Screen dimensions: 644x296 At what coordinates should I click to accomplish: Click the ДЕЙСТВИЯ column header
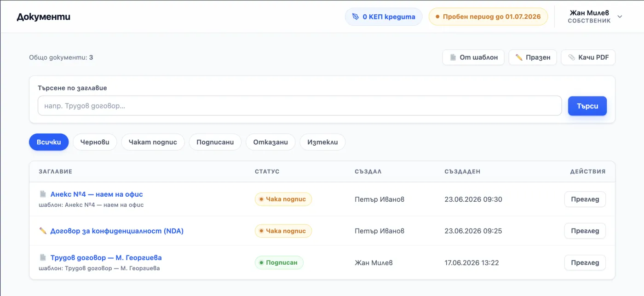click(x=588, y=171)
